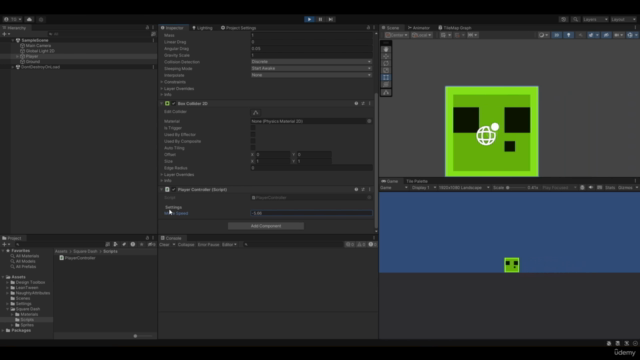
Task: Expand Layer Overrides under Box Collider 2D
Action: click(162, 175)
